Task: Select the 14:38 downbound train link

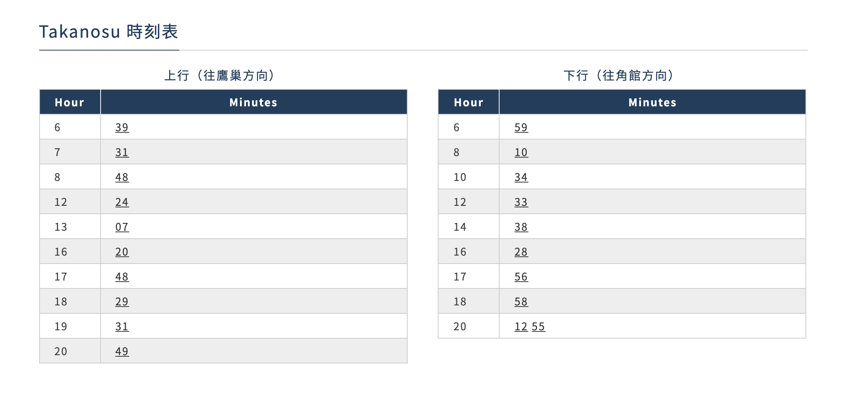Action: (521, 227)
